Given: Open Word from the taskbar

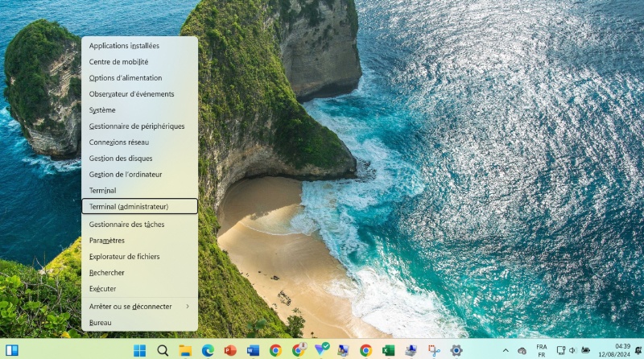Looking at the screenshot, I should (x=253, y=350).
